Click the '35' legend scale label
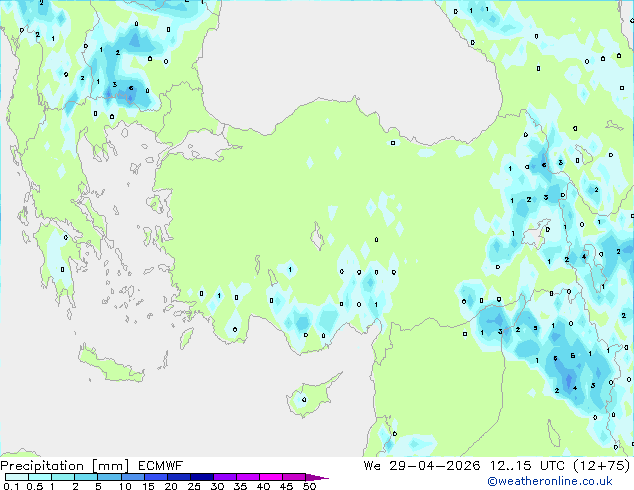634x490 pixels. pyautogui.click(x=240, y=486)
